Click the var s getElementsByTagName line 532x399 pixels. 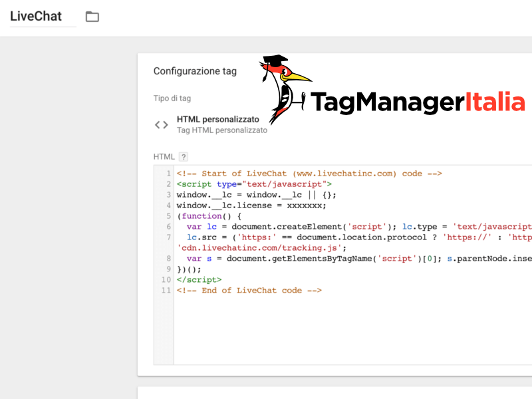[359, 259]
